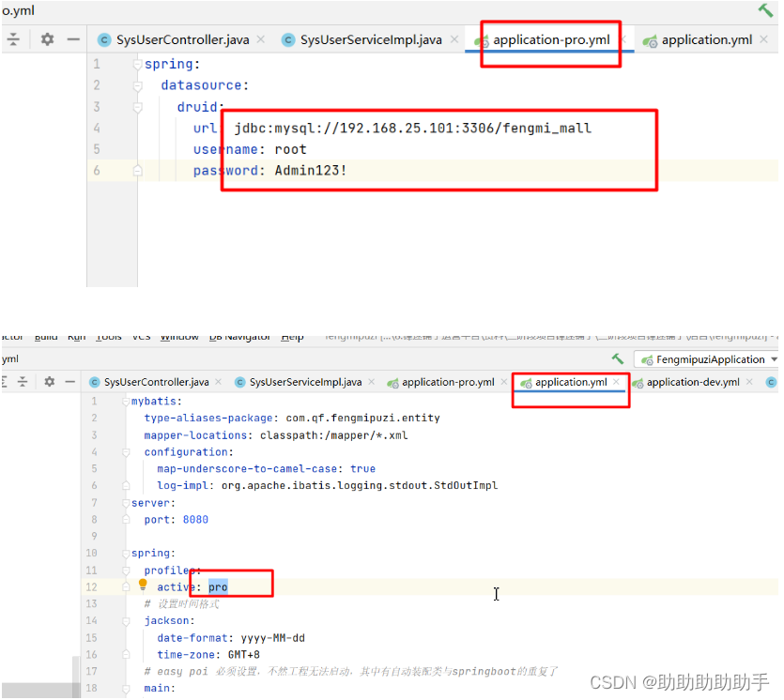Click the yellow lightbulb on line 12

[x=143, y=584]
